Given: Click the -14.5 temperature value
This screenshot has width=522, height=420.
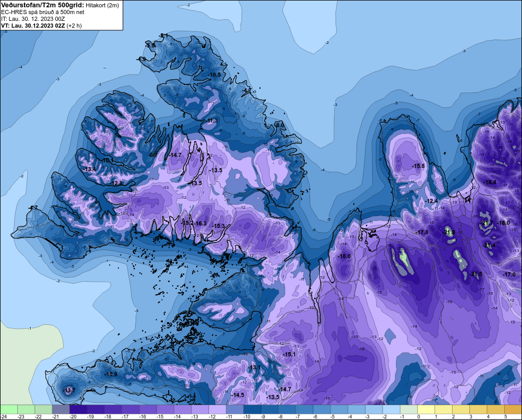Looking at the screenshot, I should click(x=238, y=395).
